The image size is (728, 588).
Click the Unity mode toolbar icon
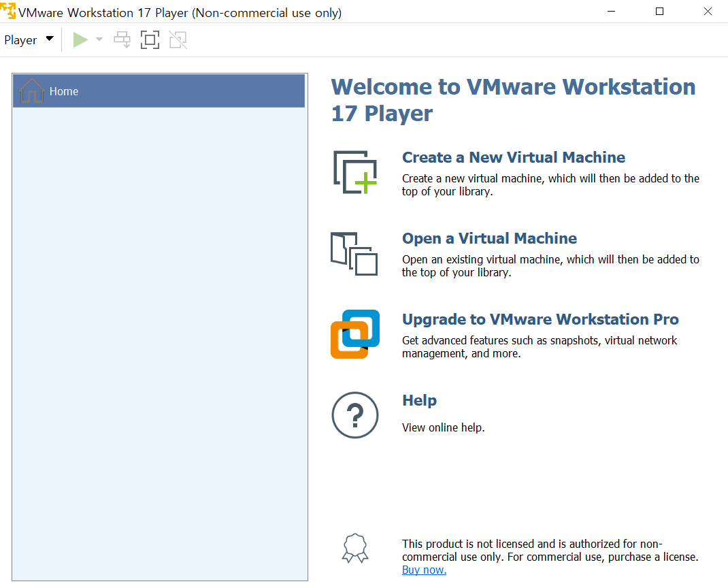click(178, 40)
